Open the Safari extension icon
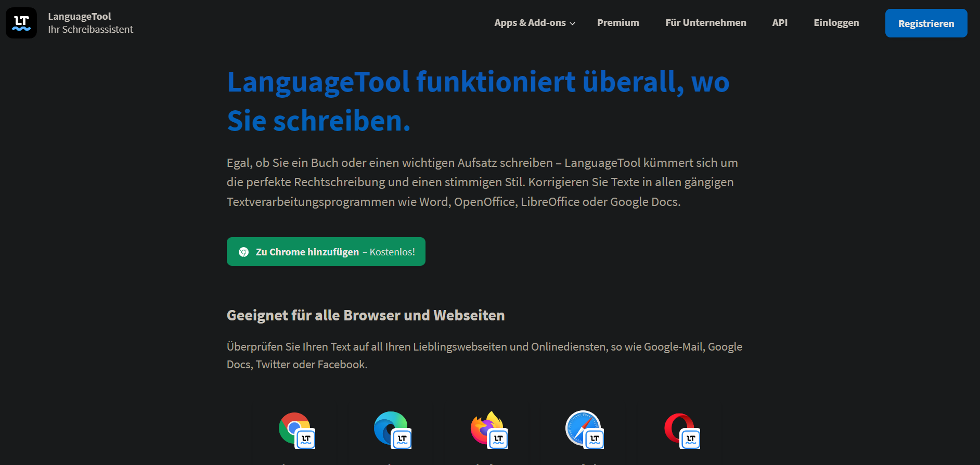This screenshot has height=465, width=980. click(585, 430)
